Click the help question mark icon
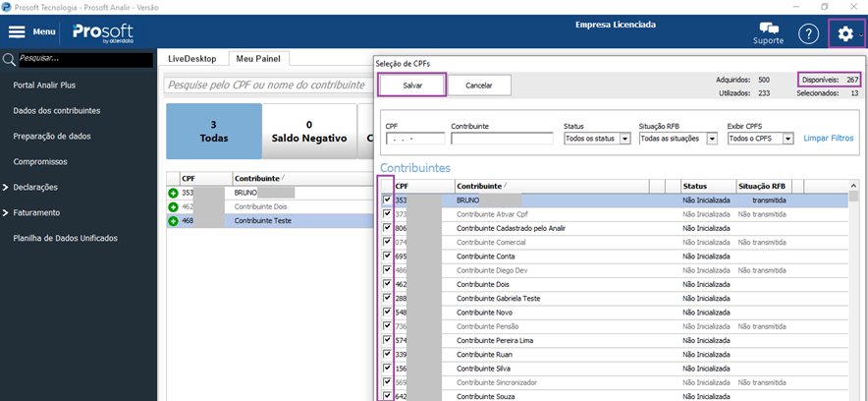The width and height of the screenshot is (868, 401). click(x=808, y=34)
